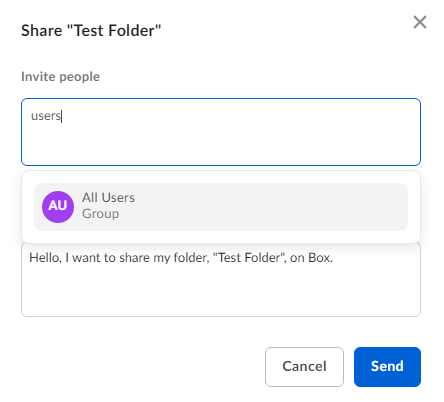Focus the message text area
Image resolution: width=444 pixels, height=402 pixels.
[221, 280]
